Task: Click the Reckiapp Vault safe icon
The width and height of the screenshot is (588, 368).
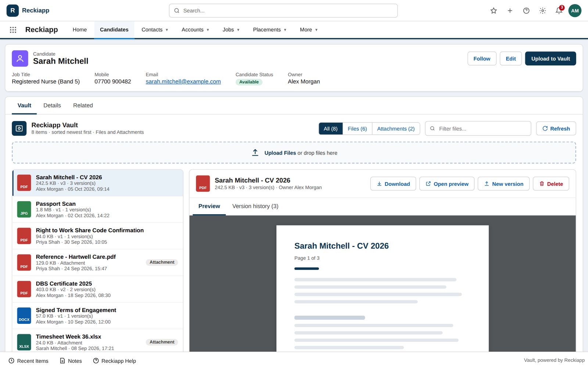Action: tap(19, 128)
